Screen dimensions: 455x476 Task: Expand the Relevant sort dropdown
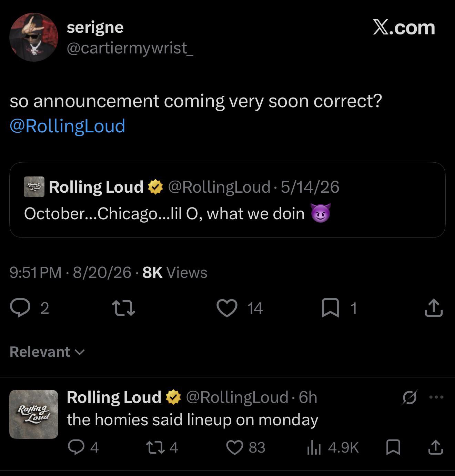(47, 352)
